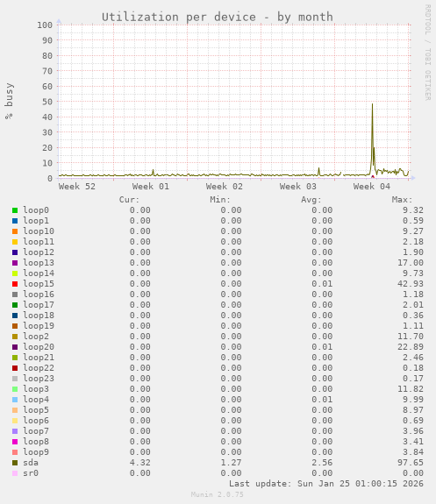Select the loop14 legend label

coord(39,273)
